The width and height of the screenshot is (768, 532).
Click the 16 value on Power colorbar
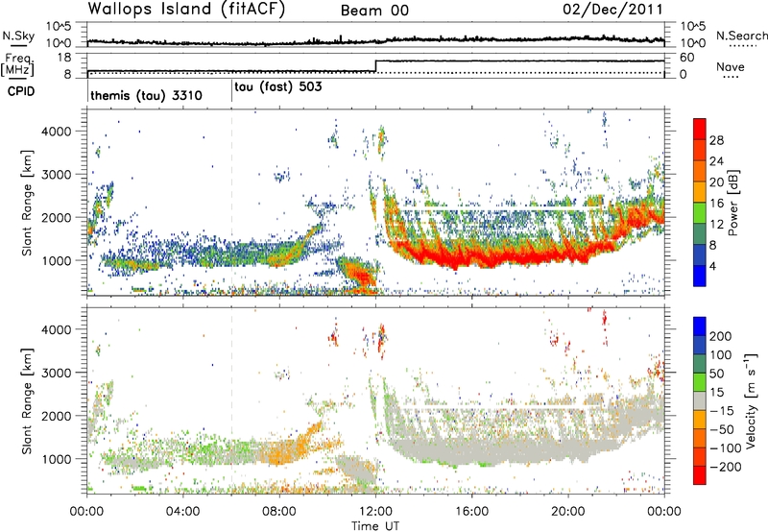(x=716, y=204)
